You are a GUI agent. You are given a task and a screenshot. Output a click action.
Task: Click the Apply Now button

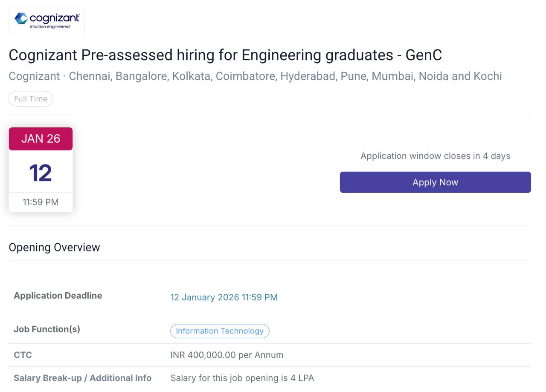(x=435, y=182)
